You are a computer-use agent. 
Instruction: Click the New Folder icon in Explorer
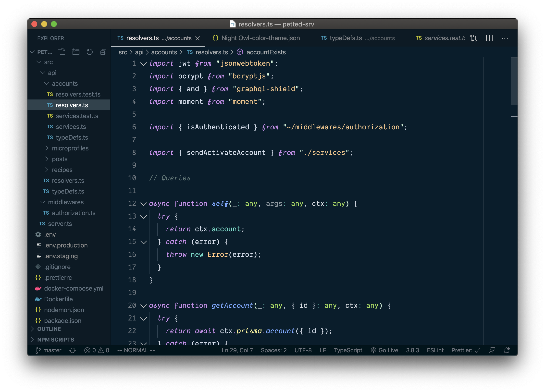[x=76, y=52]
